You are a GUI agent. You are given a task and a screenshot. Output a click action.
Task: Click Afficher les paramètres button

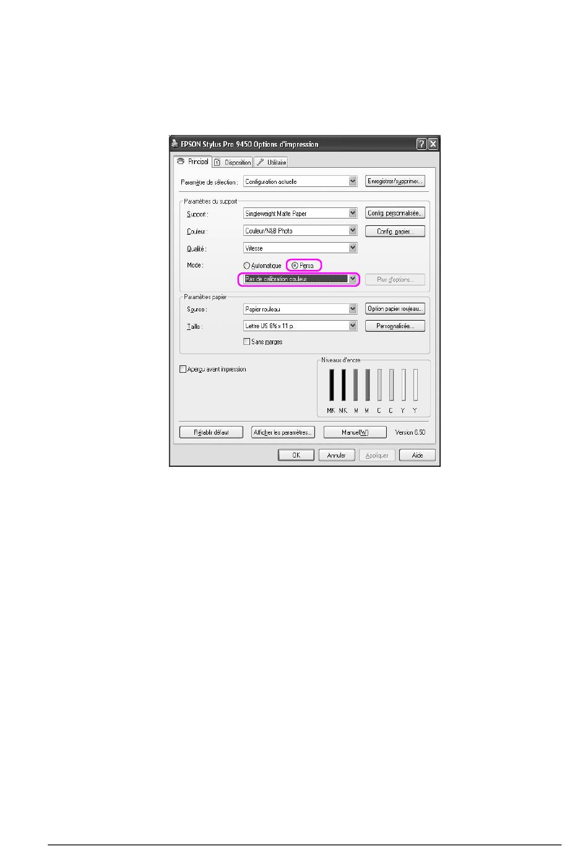(283, 432)
